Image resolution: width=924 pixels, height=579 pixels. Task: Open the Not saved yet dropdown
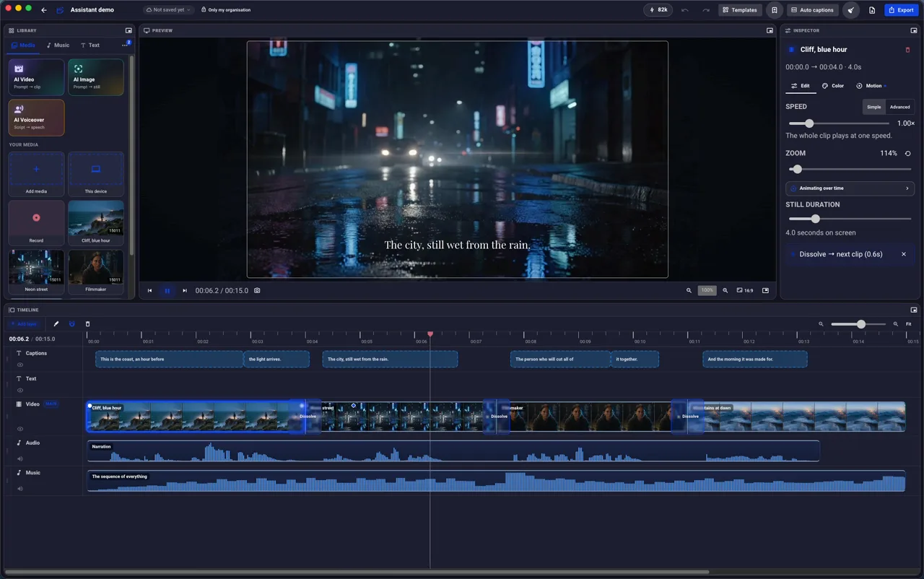[x=168, y=10]
